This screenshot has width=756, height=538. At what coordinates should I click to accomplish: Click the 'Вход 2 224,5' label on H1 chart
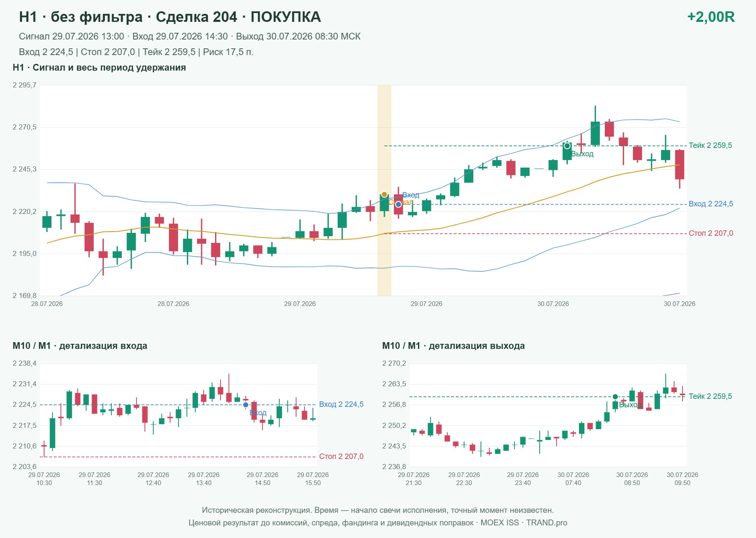click(x=711, y=204)
